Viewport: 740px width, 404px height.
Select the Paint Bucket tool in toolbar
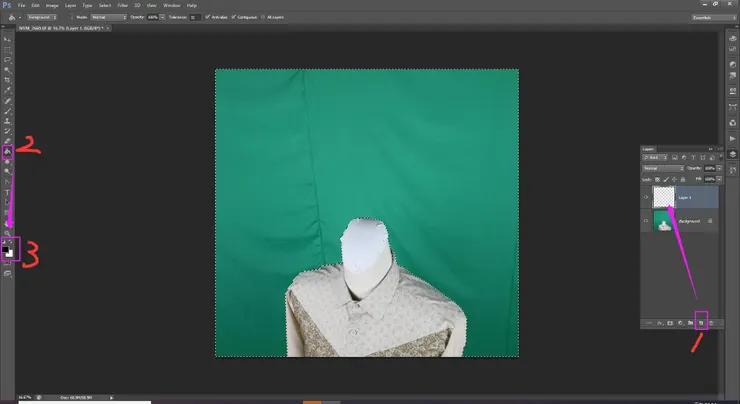8,152
